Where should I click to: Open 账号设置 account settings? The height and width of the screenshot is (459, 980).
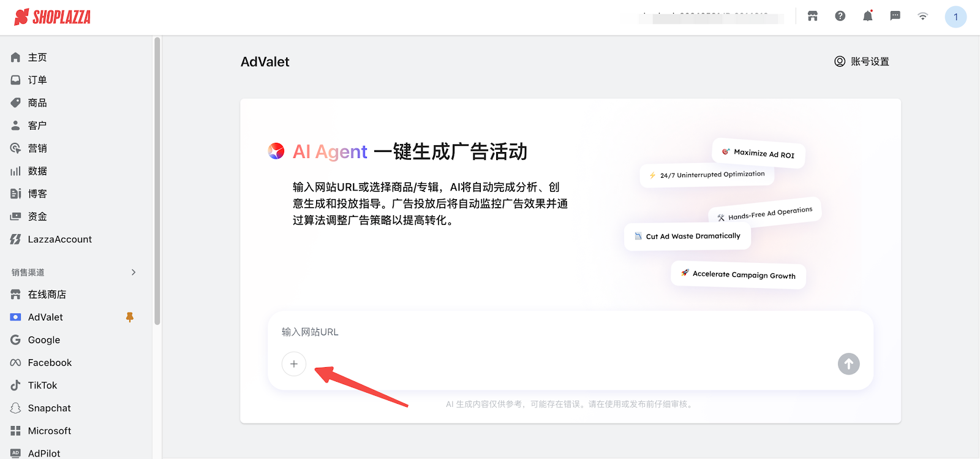click(862, 61)
